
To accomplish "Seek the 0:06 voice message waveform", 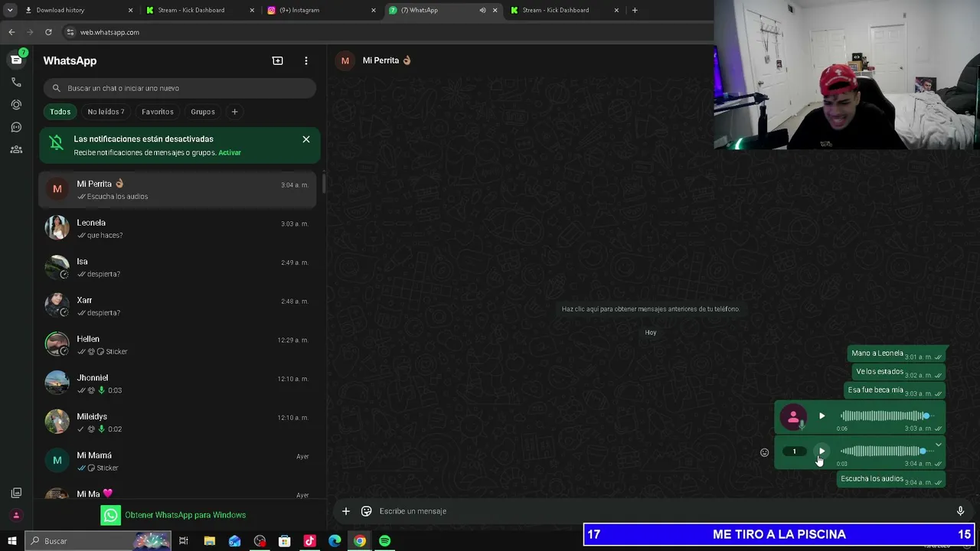I will pos(887,416).
